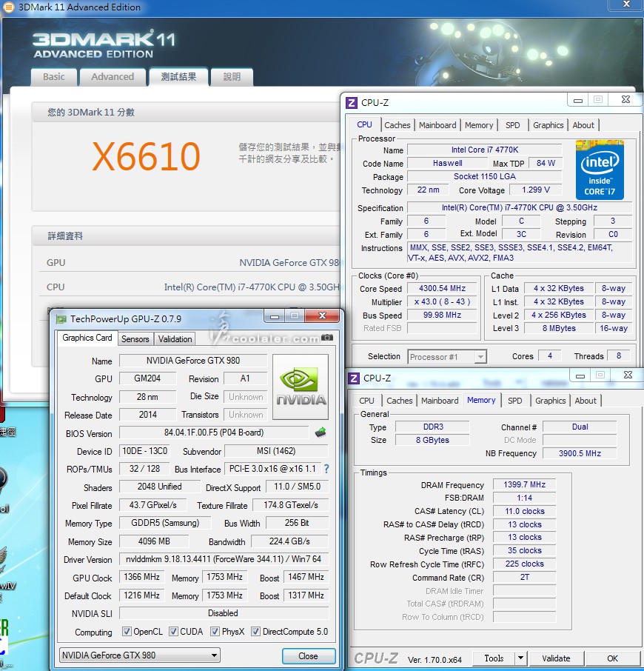Close the GPU-Z window with the red X
Viewport: 644px width, 671px height.
(x=323, y=316)
